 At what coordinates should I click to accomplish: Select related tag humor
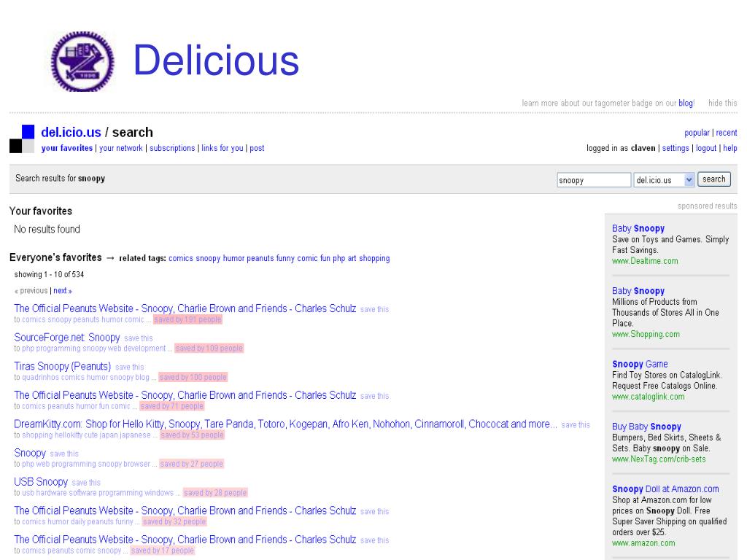(x=233, y=258)
